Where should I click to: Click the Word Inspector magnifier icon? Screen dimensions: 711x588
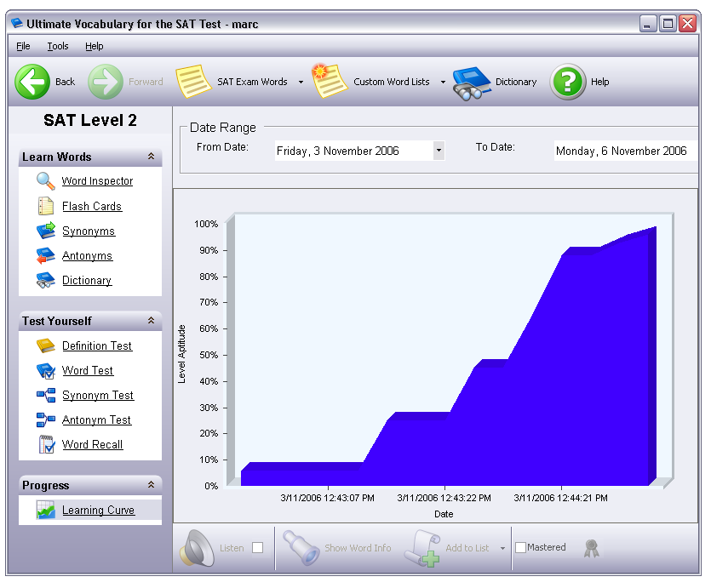[46, 181]
